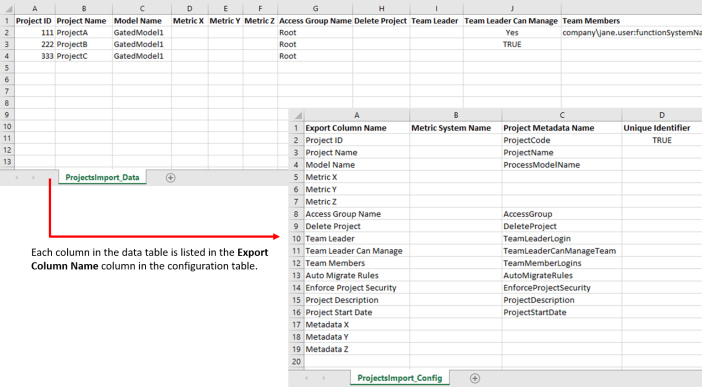Select the 'Metric X' header cell in data sheet
Screen dimensions: 702x387
click(189, 21)
